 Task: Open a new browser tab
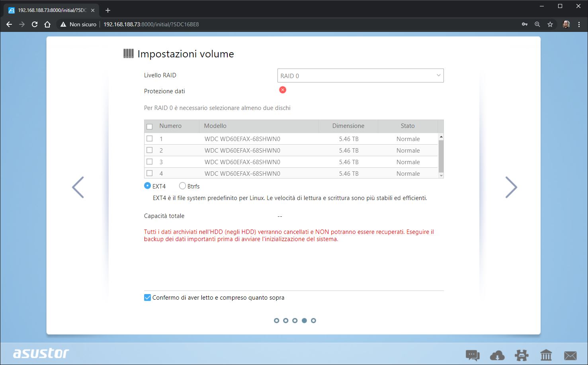(108, 10)
